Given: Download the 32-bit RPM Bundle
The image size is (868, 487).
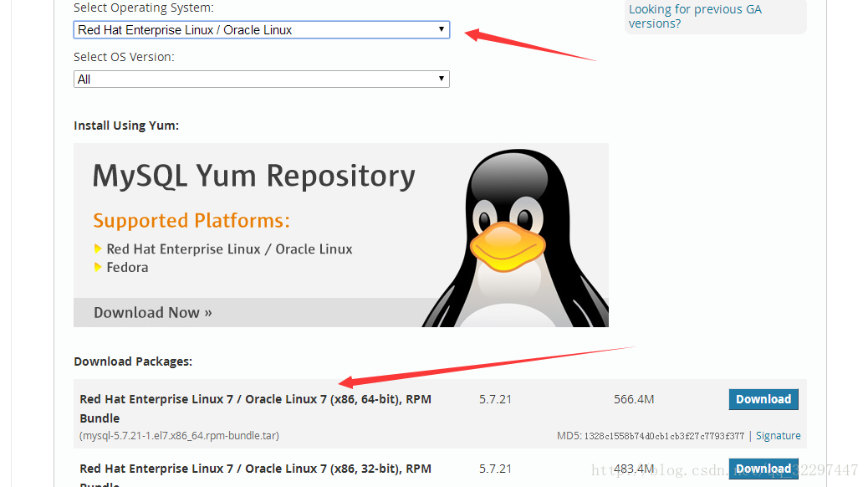Looking at the screenshot, I should point(763,469).
